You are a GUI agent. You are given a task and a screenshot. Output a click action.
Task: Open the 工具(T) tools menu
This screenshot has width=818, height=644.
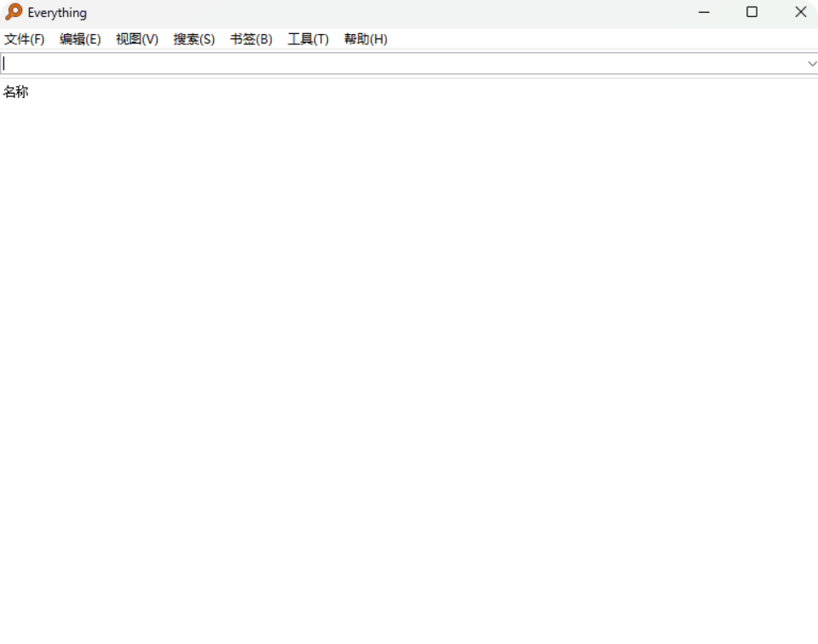coord(308,39)
